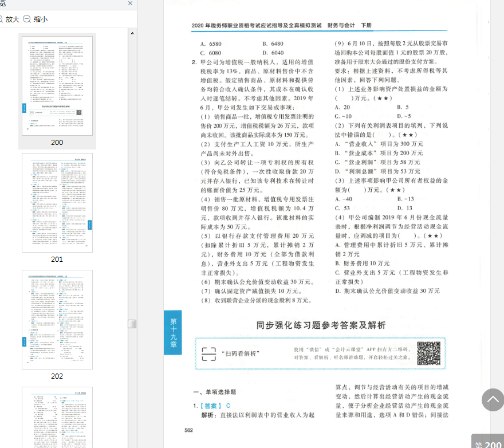This screenshot has height=448, width=504.
Task: Click the page number 562 at the bottom
Action: click(188, 430)
